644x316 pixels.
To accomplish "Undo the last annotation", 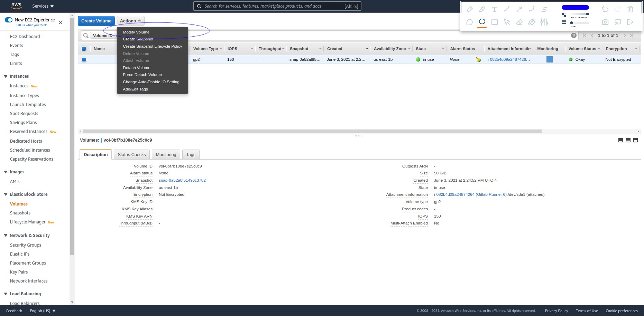I will [605, 9].
